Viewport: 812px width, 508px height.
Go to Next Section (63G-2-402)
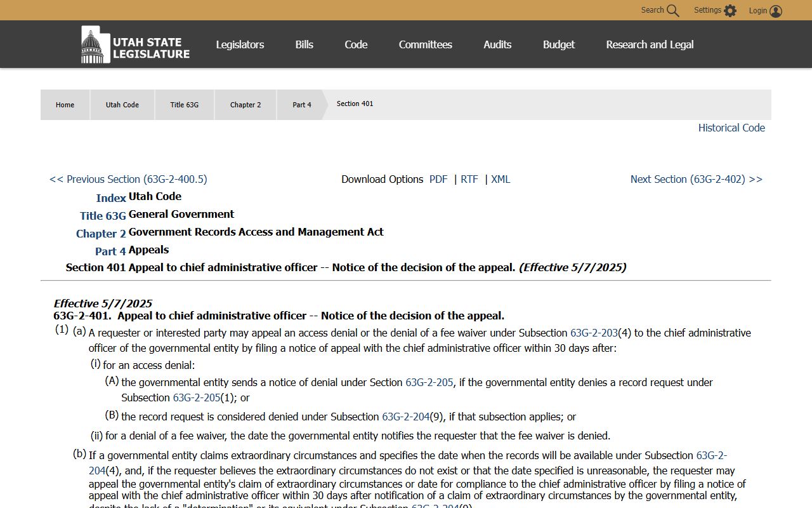[x=697, y=179]
